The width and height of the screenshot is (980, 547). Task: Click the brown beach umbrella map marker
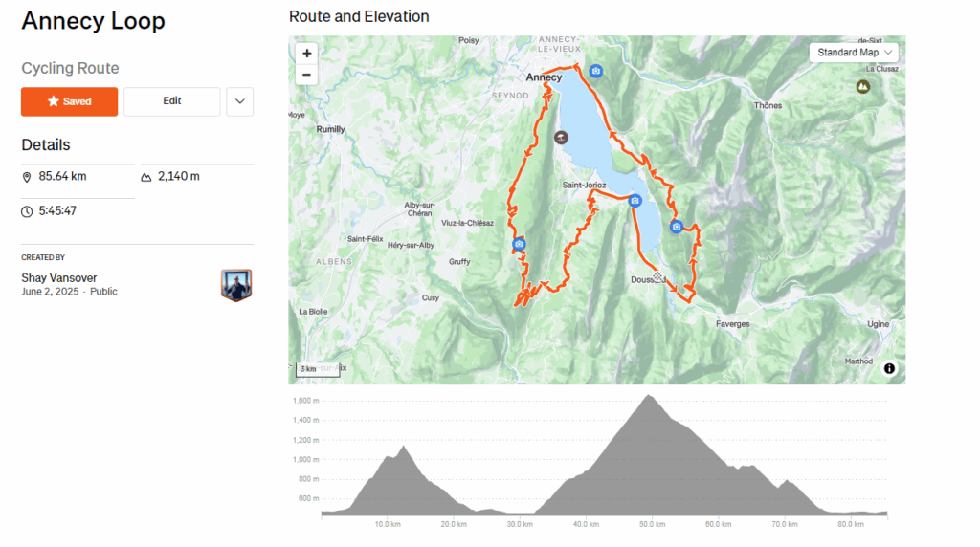tap(561, 137)
